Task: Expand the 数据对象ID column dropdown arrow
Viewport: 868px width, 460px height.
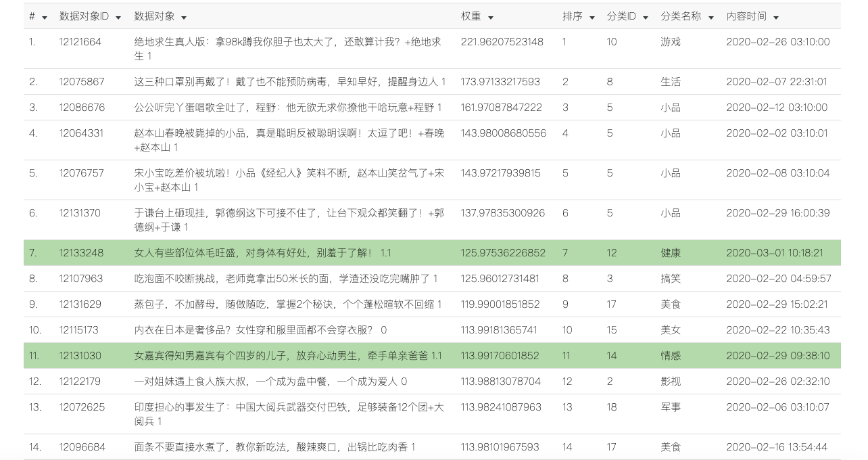Action: (x=118, y=18)
